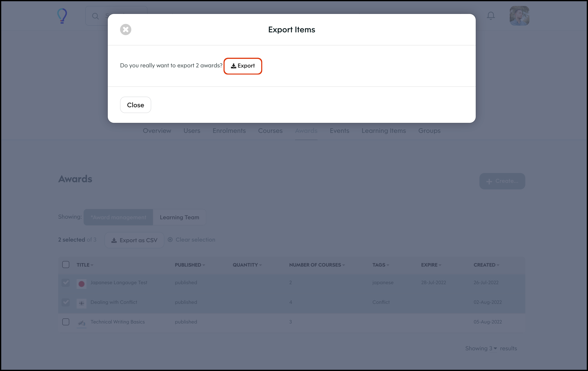Screen dimensions: 588x371
Task: Click the lightbulb logo icon
Action: (62, 16)
